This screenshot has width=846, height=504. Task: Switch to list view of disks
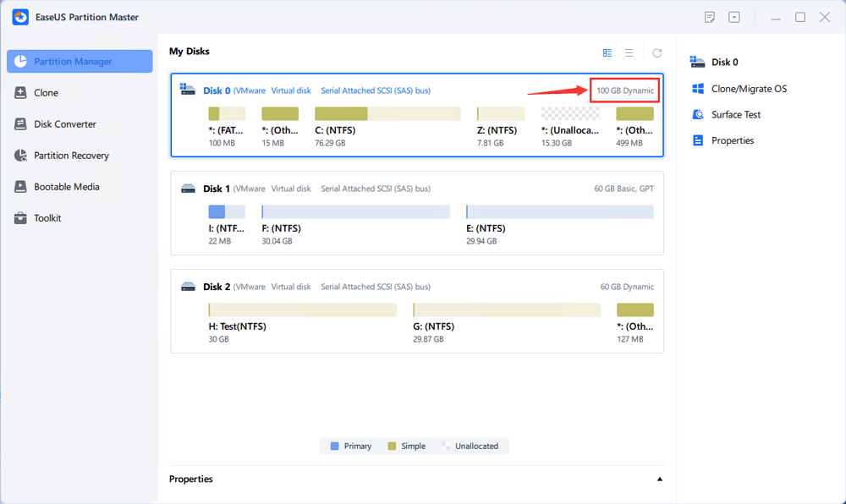(x=629, y=52)
